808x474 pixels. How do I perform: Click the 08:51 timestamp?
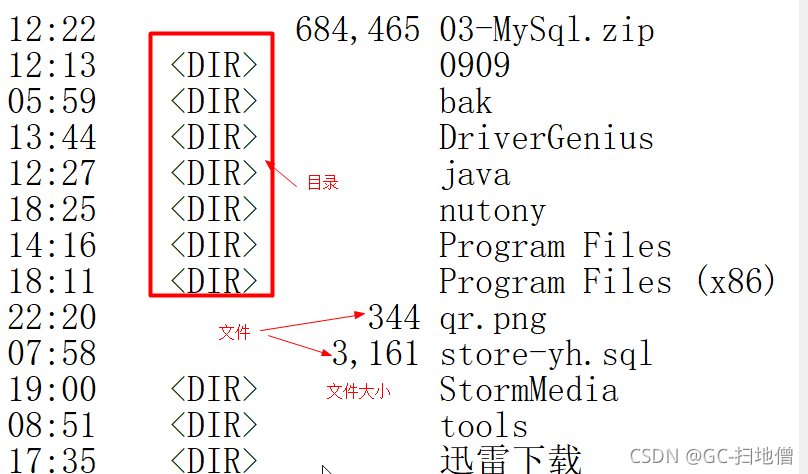click(52, 426)
